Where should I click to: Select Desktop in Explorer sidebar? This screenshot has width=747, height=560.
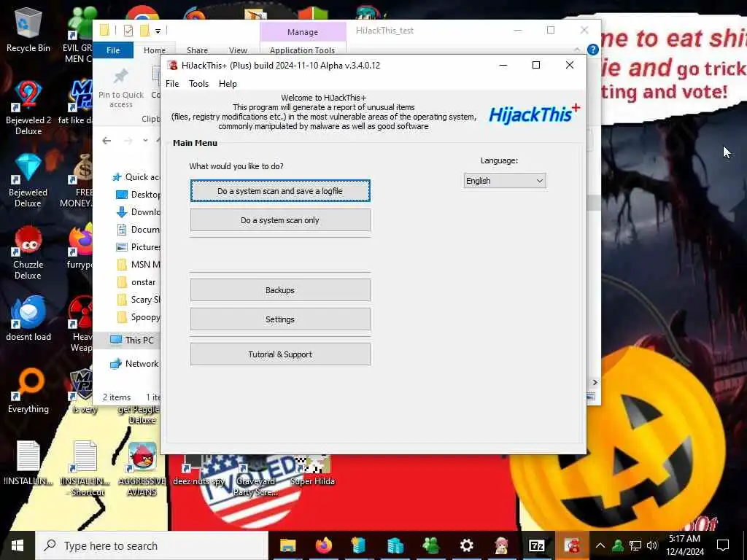click(138, 194)
